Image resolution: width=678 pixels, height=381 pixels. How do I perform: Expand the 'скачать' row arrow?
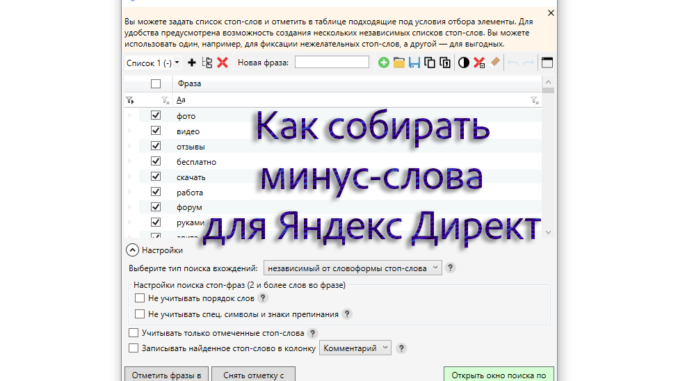click(x=130, y=176)
